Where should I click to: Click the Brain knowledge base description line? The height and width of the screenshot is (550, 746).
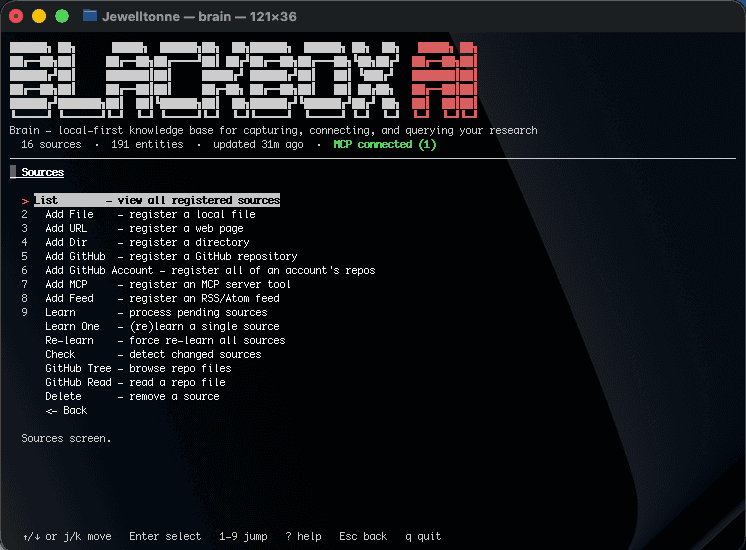pos(273,130)
